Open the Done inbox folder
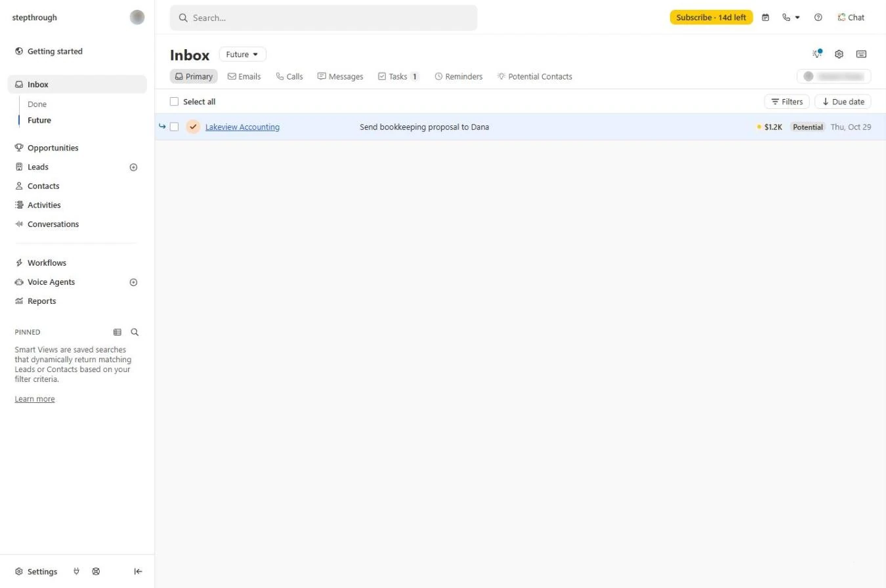Image resolution: width=886 pixels, height=588 pixels. (37, 104)
